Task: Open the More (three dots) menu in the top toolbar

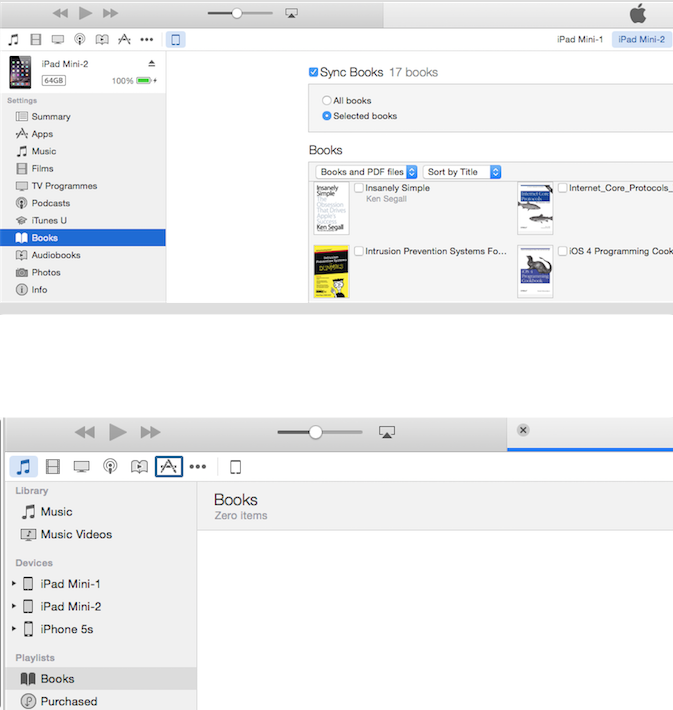Action: [x=147, y=40]
